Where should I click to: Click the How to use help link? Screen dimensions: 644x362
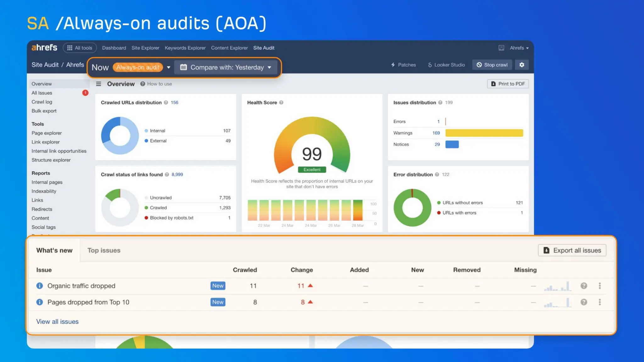[x=156, y=84]
